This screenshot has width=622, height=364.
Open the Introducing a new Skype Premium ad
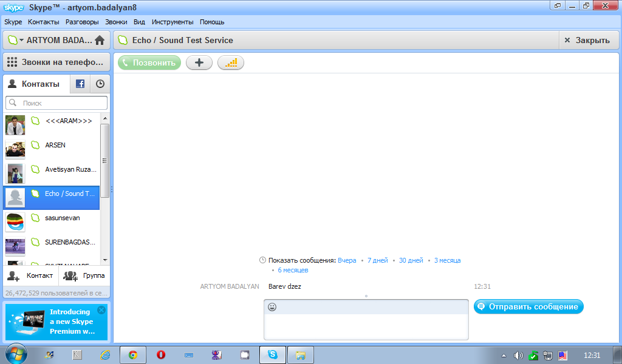pos(56,322)
